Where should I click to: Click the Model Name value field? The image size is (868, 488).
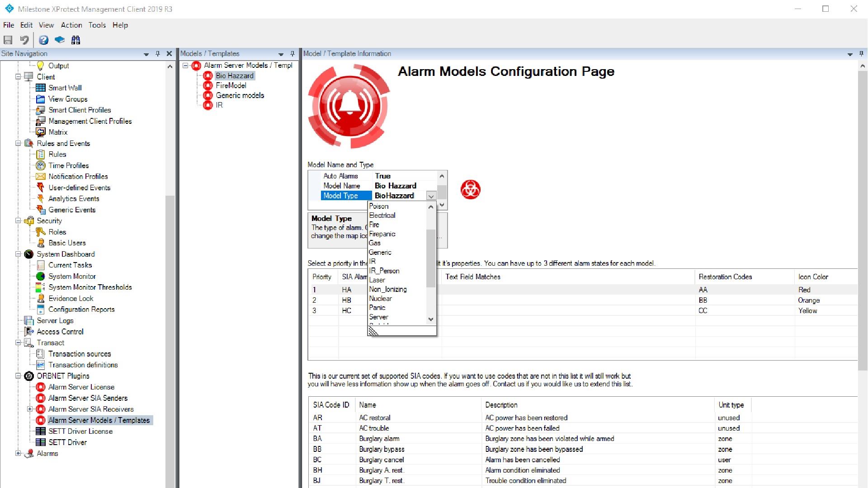pos(405,186)
